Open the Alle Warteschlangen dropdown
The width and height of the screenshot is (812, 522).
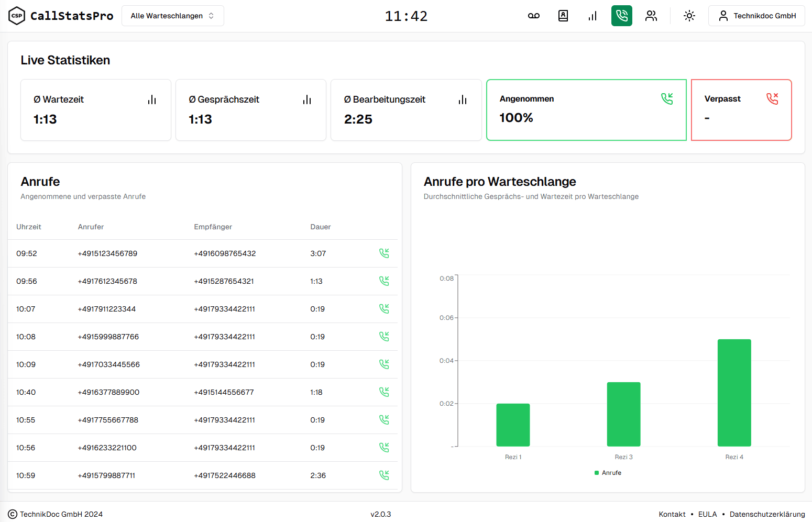tap(172, 16)
